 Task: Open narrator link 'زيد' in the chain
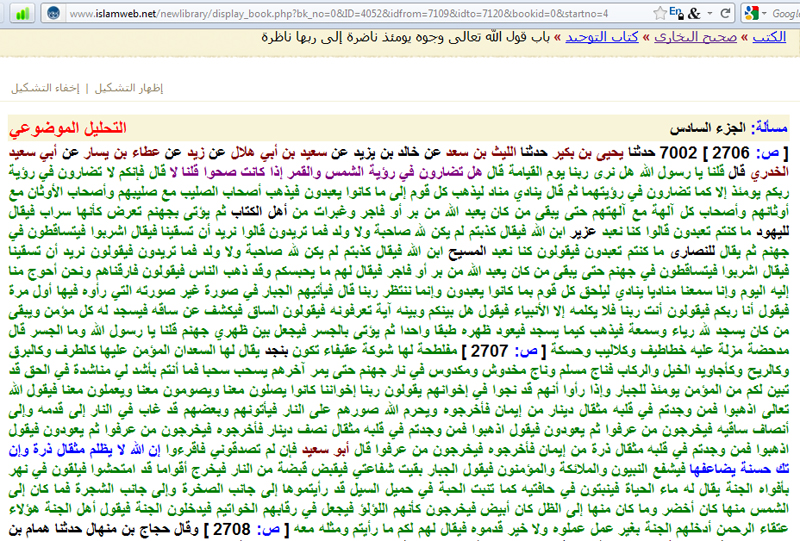[x=196, y=153]
